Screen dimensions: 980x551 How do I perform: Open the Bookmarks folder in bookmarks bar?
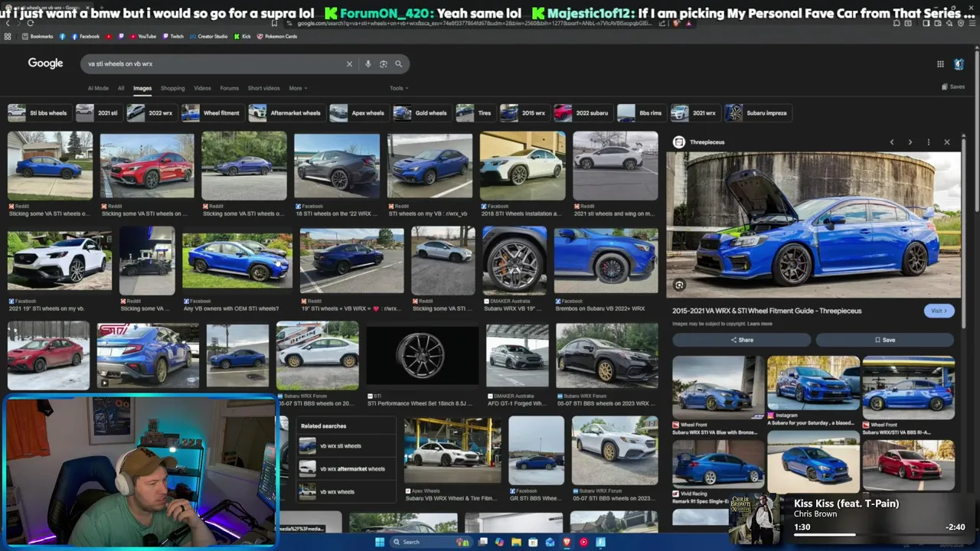tap(38, 37)
